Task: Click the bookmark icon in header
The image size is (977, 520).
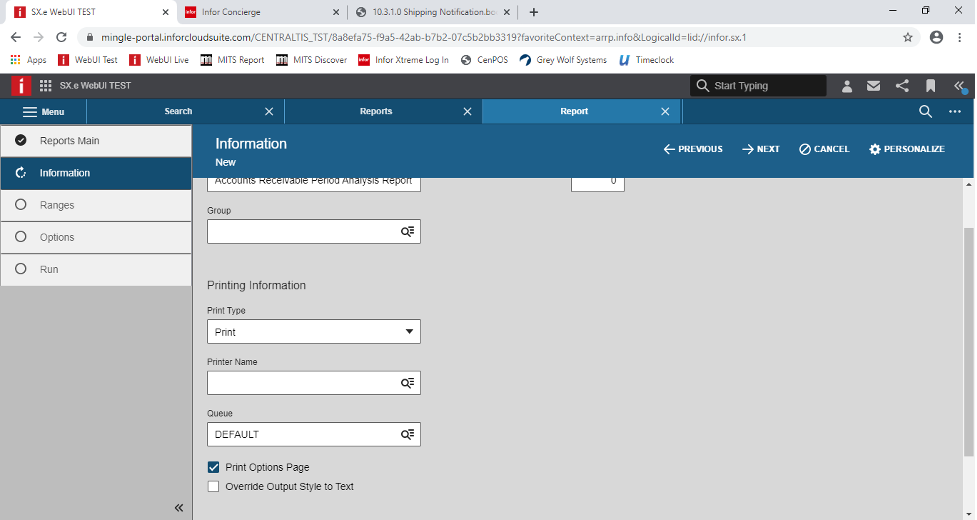Action: pyautogui.click(x=930, y=86)
